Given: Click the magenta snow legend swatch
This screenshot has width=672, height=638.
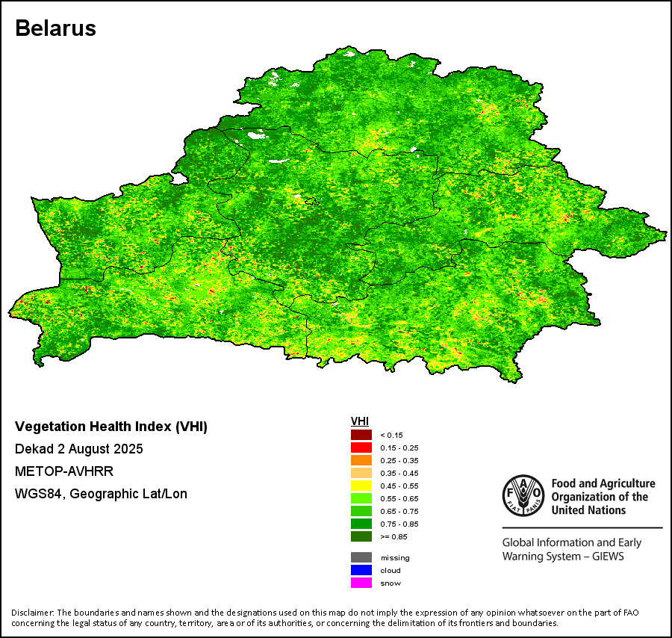Looking at the screenshot, I should [x=361, y=583].
